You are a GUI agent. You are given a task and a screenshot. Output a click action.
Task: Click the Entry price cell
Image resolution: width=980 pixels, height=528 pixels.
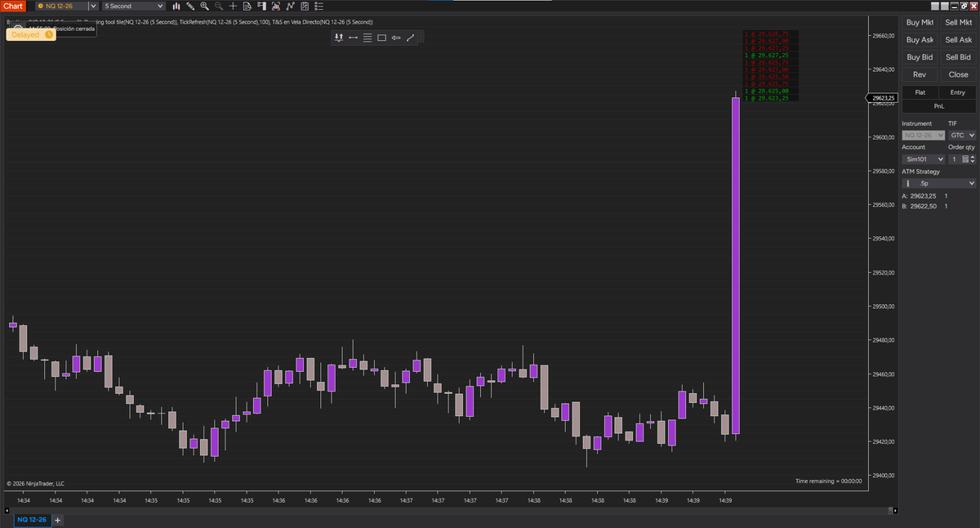[958, 93]
